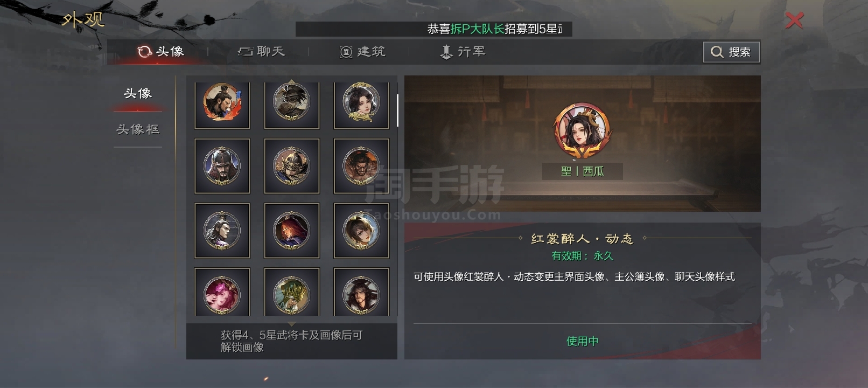This screenshot has height=388, width=868.
Task: Select the flaming warrior avatar portrait
Action: pyautogui.click(x=222, y=104)
